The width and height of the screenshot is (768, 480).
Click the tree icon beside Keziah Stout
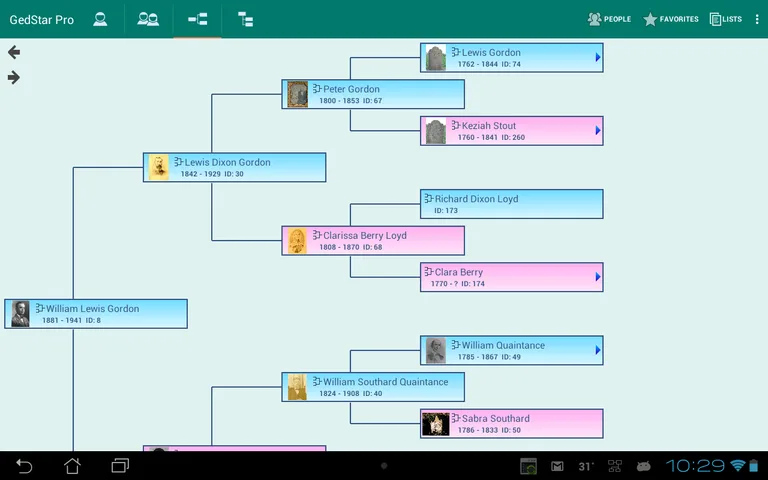coord(456,125)
